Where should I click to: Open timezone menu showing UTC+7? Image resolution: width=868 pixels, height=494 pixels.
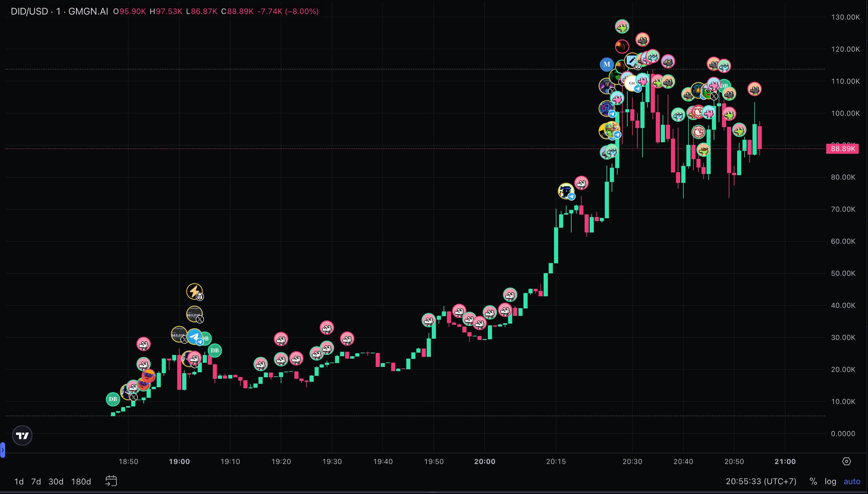pyautogui.click(x=761, y=481)
